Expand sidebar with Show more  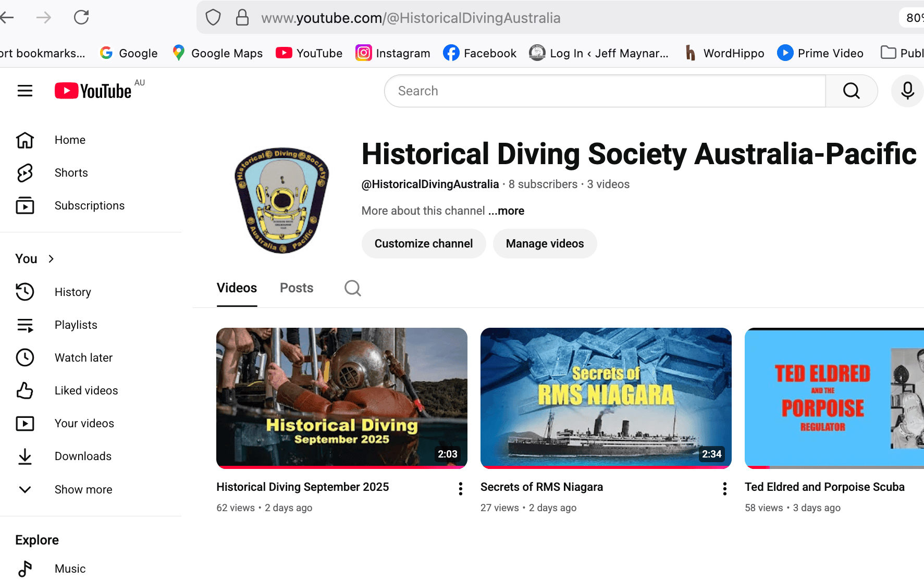coord(83,490)
